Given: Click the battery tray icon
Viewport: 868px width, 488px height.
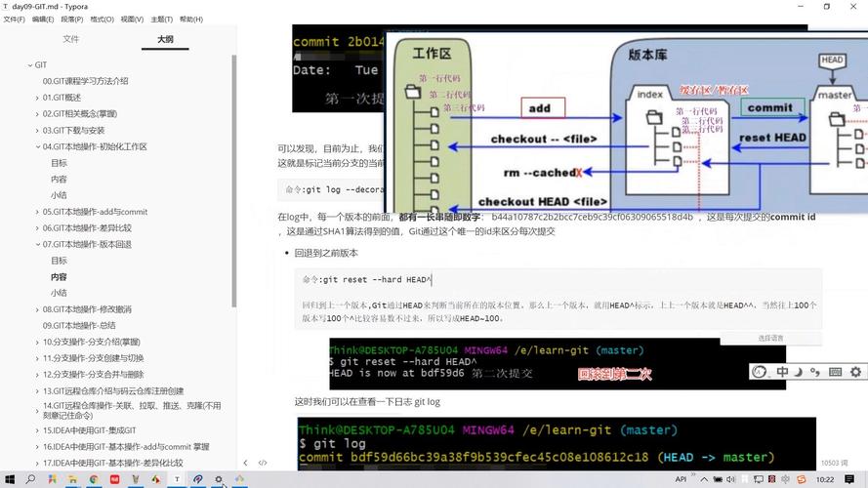Looking at the screenshot, I should (718, 479).
